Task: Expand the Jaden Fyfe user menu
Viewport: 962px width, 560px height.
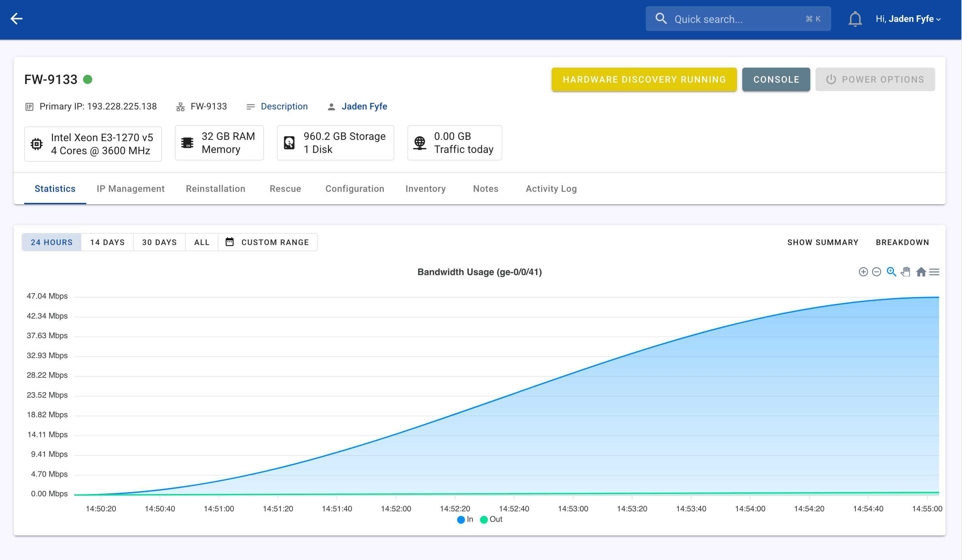Action: pyautogui.click(x=908, y=19)
